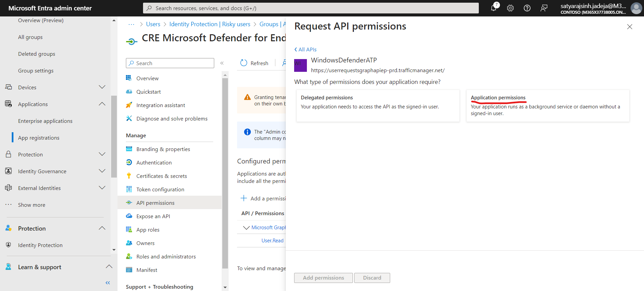644x291 pixels.
Task: Collapse the bold Protection section chevron
Action: [102, 228]
